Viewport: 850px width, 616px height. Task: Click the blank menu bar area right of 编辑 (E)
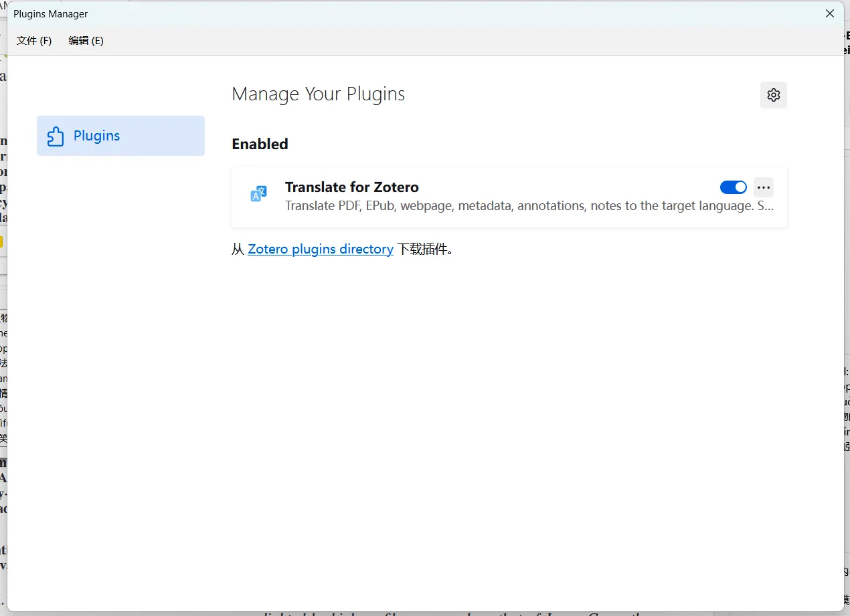point(402,41)
